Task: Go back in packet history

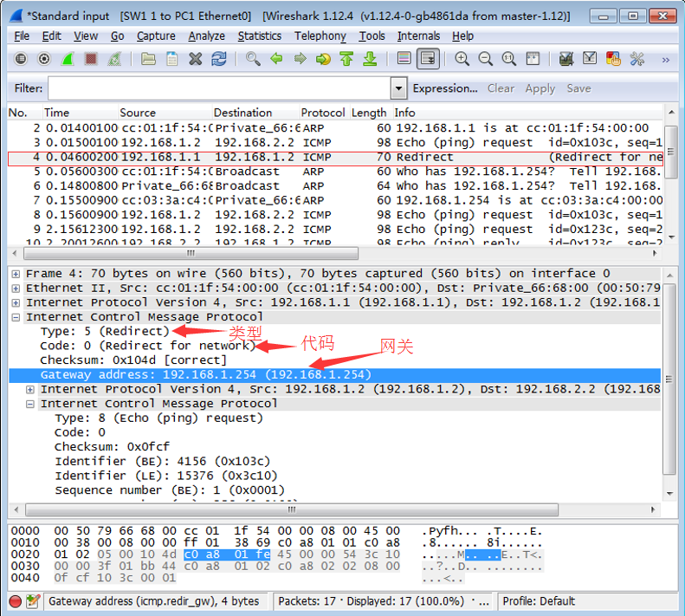Action: click(276, 59)
